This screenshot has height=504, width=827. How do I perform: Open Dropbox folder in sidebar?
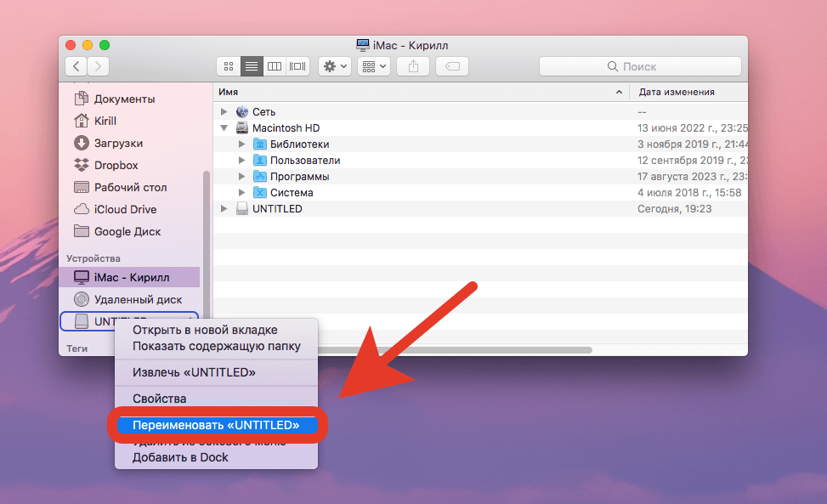116,165
